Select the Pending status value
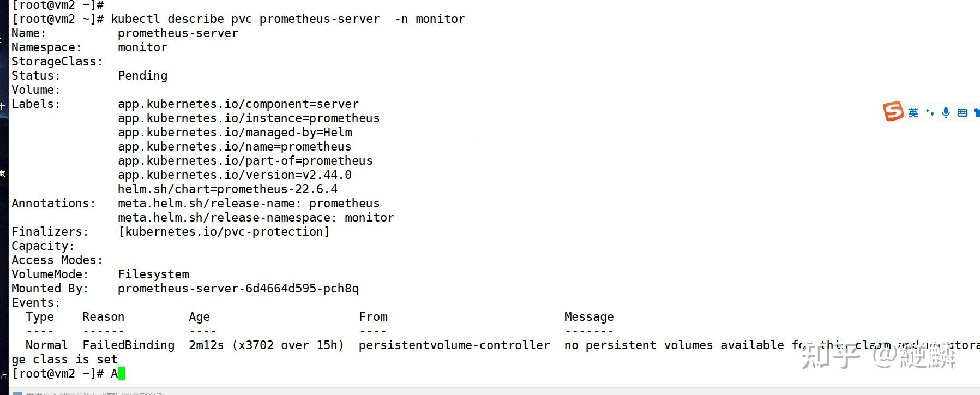 (142, 76)
